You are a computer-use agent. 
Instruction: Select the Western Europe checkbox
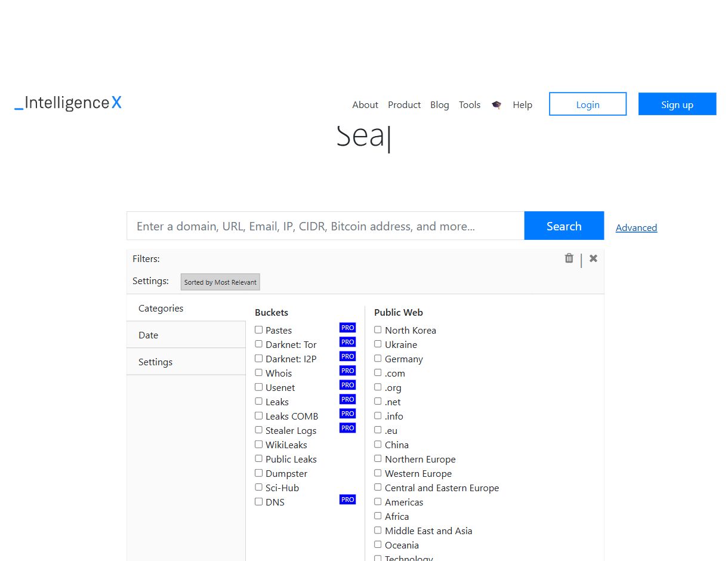click(x=378, y=473)
